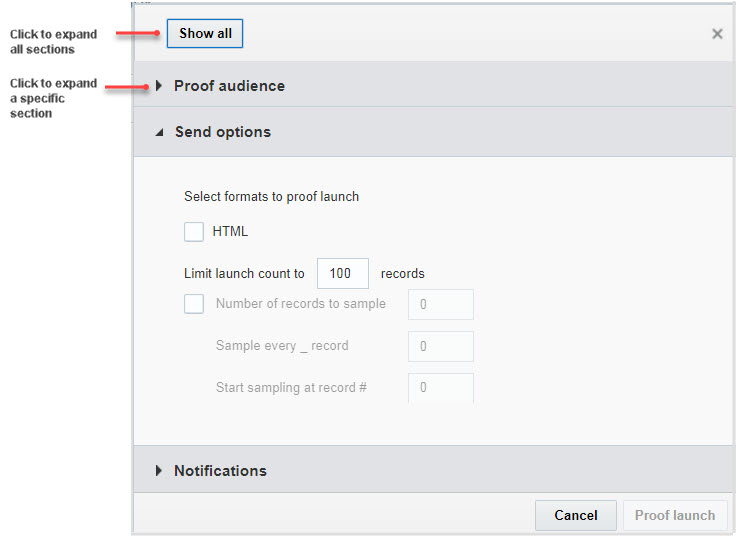Toggle the Number of records to sample checkbox
This screenshot has width=745, height=539.
[194, 304]
